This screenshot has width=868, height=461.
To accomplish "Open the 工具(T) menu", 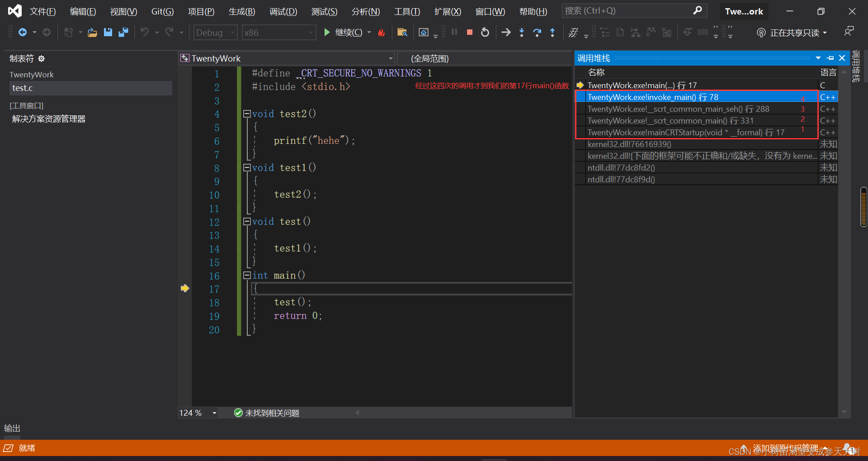I will (x=407, y=11).
